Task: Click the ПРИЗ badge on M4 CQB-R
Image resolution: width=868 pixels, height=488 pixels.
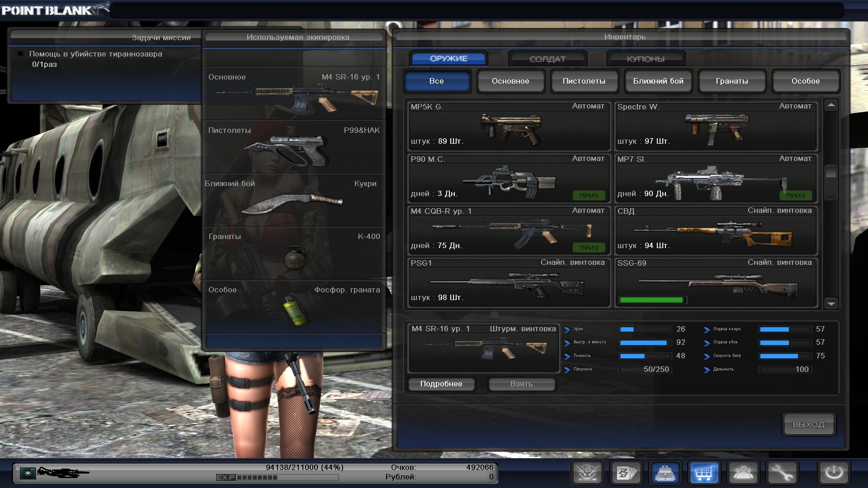Action: coord(589,247)
